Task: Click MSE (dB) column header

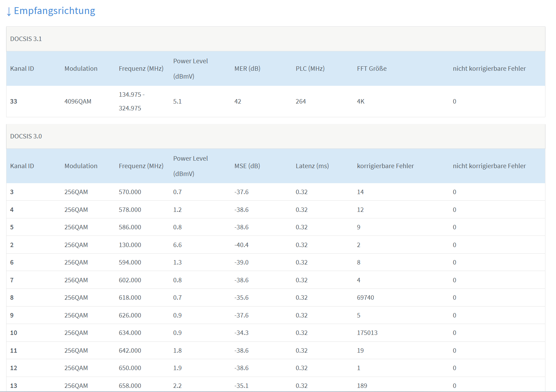Action: pos(247,166)
